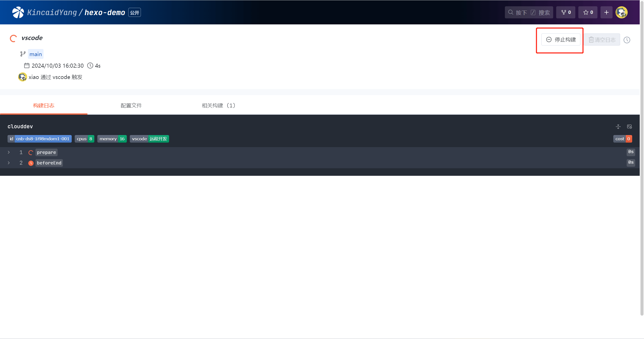The height and width of the screenshot is (339, 644).
Task: Click the memory 16 resource tag
Action: coord(112,139)
